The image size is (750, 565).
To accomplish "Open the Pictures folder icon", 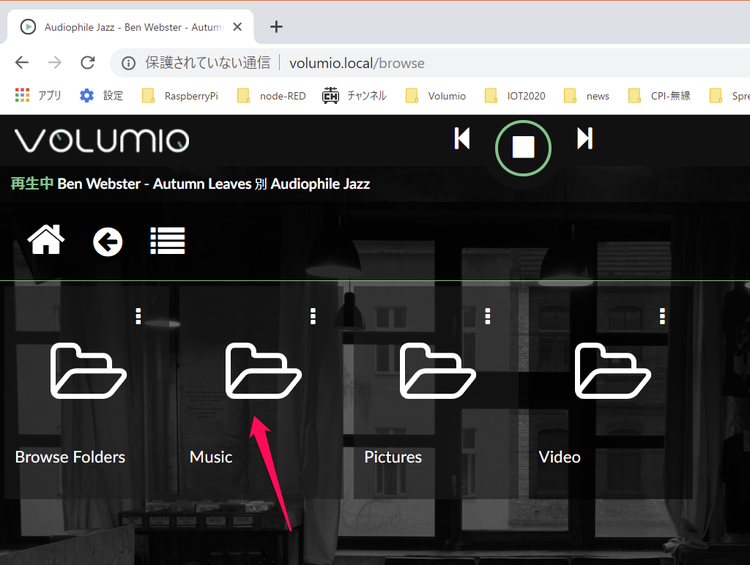I will (x=438, y=370).
